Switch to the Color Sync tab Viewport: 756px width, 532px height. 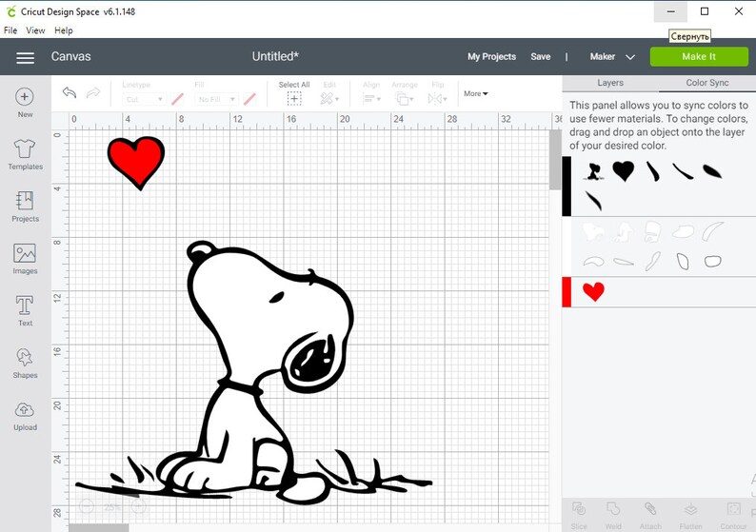coord(707,83)
